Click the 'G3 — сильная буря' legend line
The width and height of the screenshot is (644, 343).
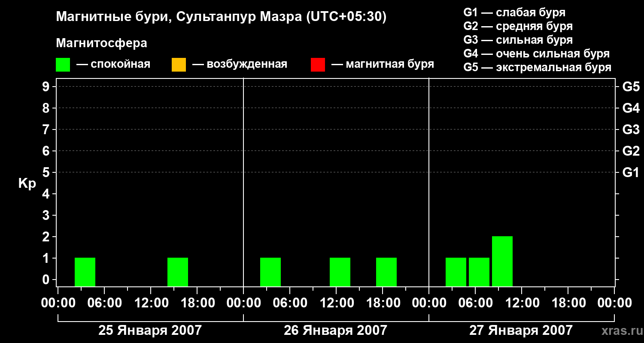click(518, 40)
